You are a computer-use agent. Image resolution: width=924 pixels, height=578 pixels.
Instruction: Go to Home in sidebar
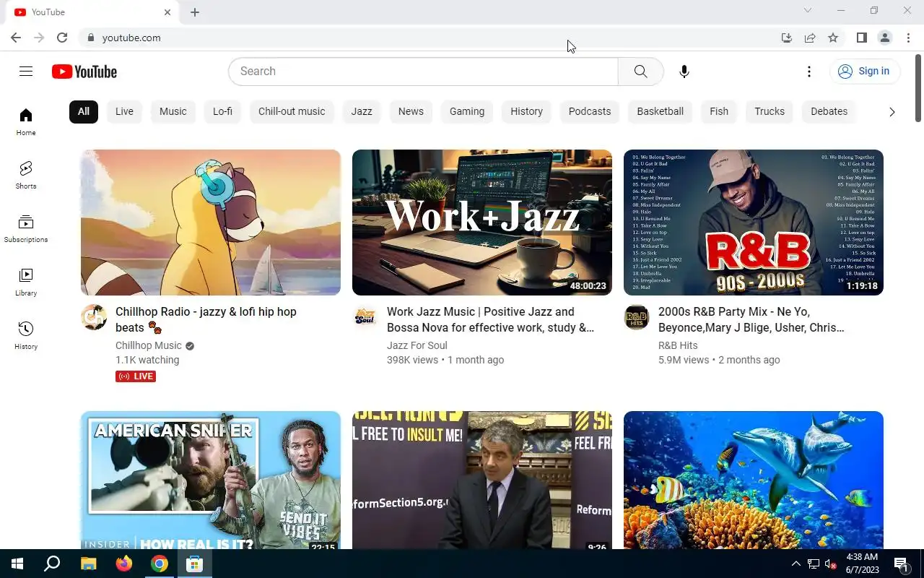(x=26, y=122)
